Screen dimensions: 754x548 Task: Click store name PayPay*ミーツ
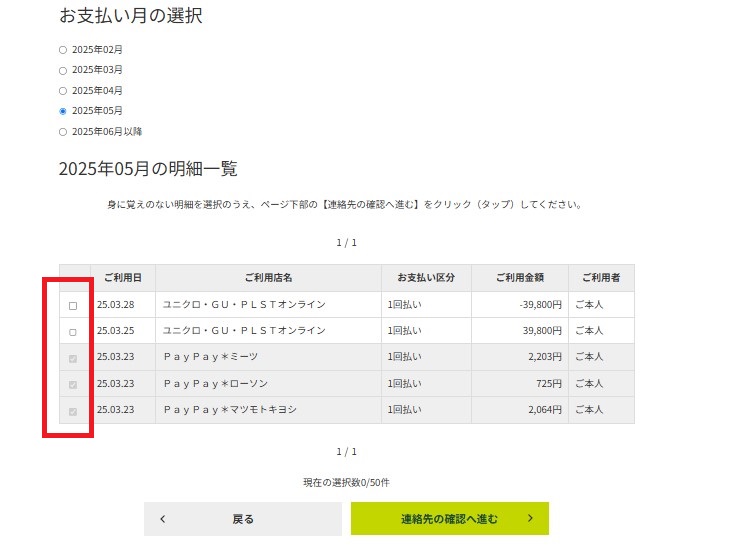pos(211,357)
